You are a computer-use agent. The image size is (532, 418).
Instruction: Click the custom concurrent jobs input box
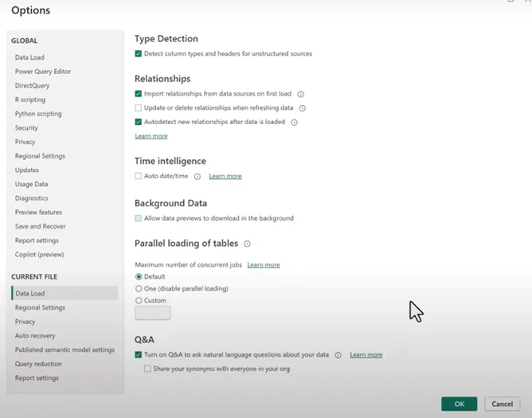tap(153, 313)
